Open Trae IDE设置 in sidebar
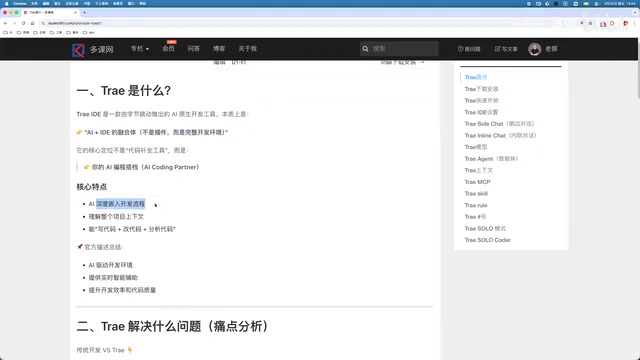Viewport: 640px width, 360px height. click(481, 112)
